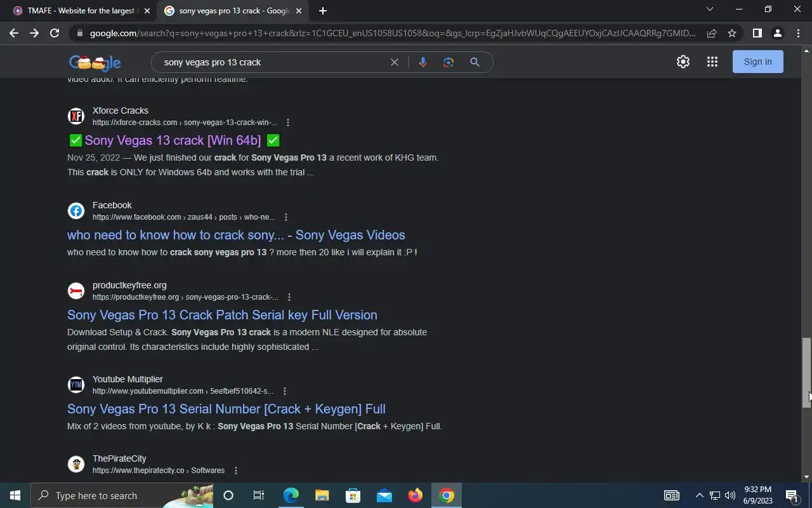Viewport: 812px width, 508px height.
Task: Open a new browser tab
Action: (x=323, y=11)
